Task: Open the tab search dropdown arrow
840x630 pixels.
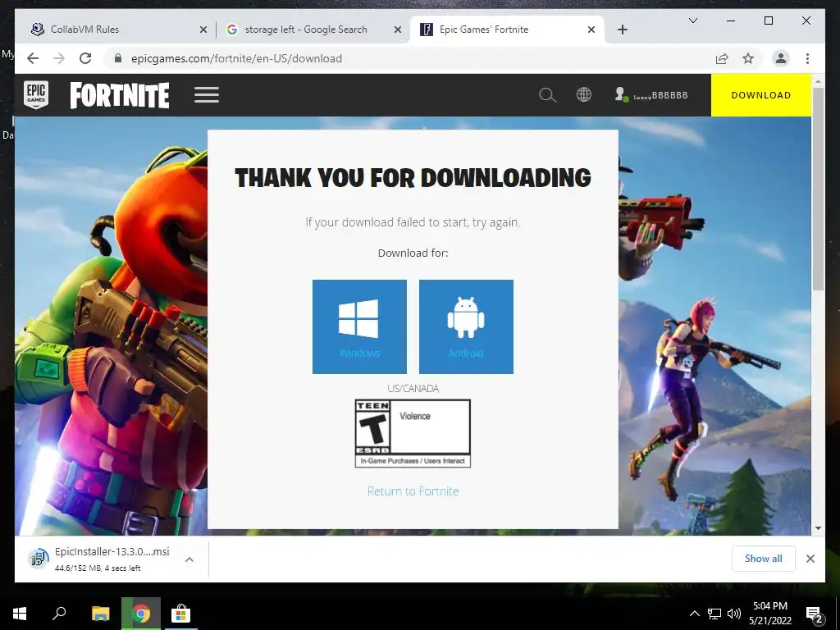Action: (692, 21)
